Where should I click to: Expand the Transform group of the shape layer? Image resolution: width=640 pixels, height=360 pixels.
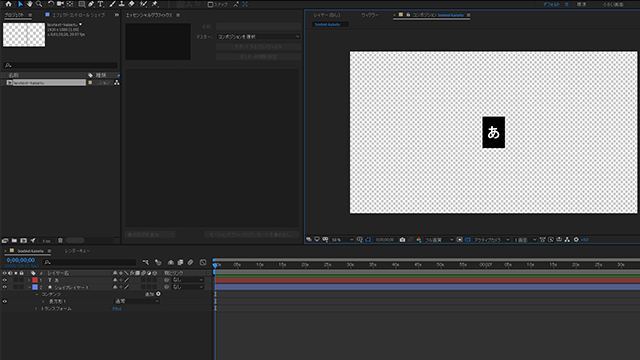click(x=36, y=309)
